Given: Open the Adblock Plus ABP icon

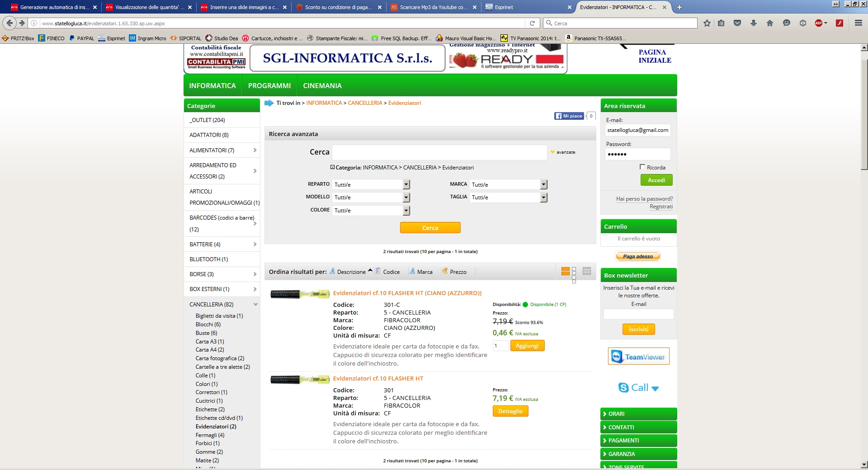Looking at the screenshot, I should pos(819,23).
